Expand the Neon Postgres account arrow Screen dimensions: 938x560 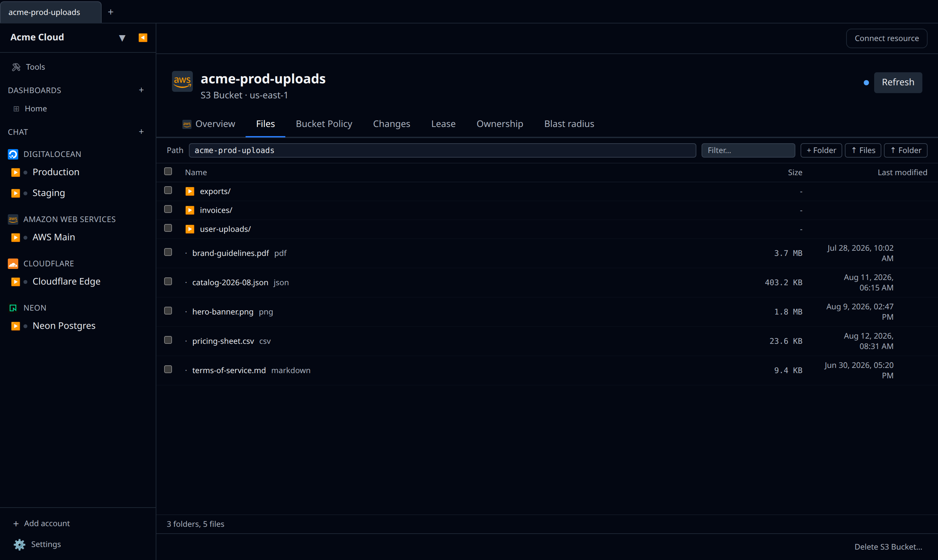tap(16, 326)
